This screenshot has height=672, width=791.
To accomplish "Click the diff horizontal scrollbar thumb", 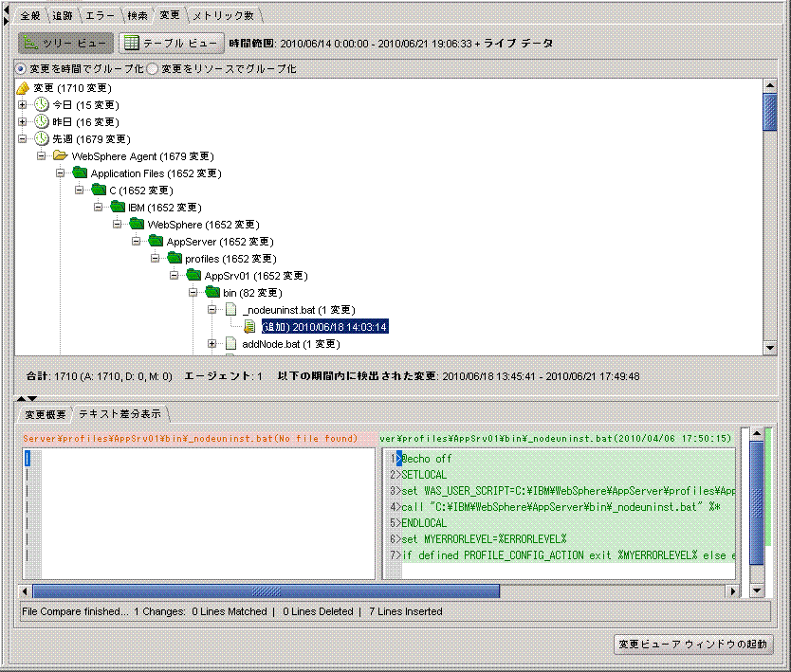I will [x=267, y=590].
